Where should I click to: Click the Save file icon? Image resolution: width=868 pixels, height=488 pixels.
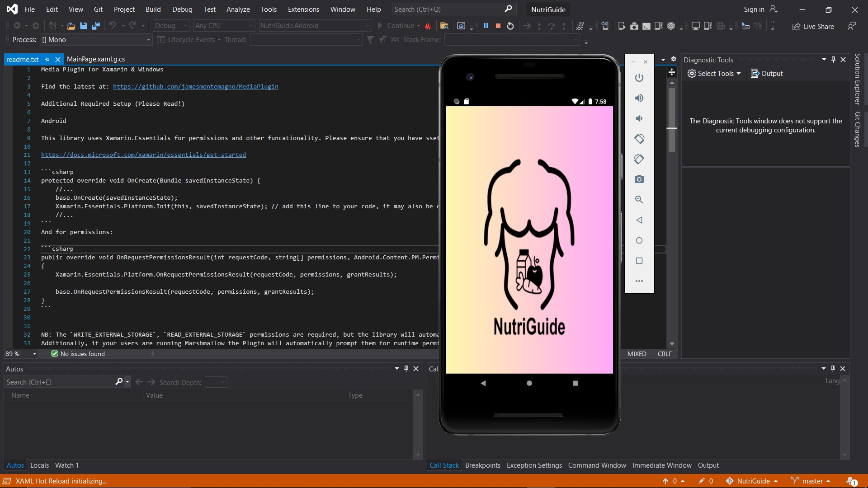coord(83,26)
